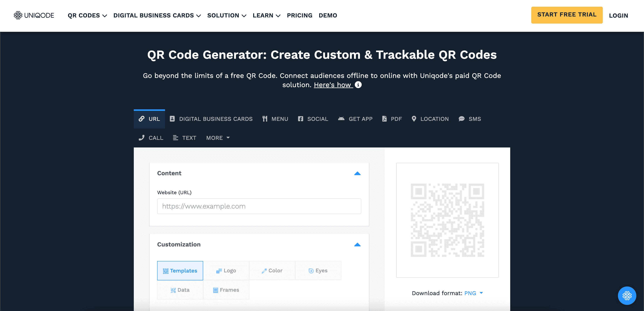Click the map pin Location icon

pyautogui.click(x=414, y=119)
